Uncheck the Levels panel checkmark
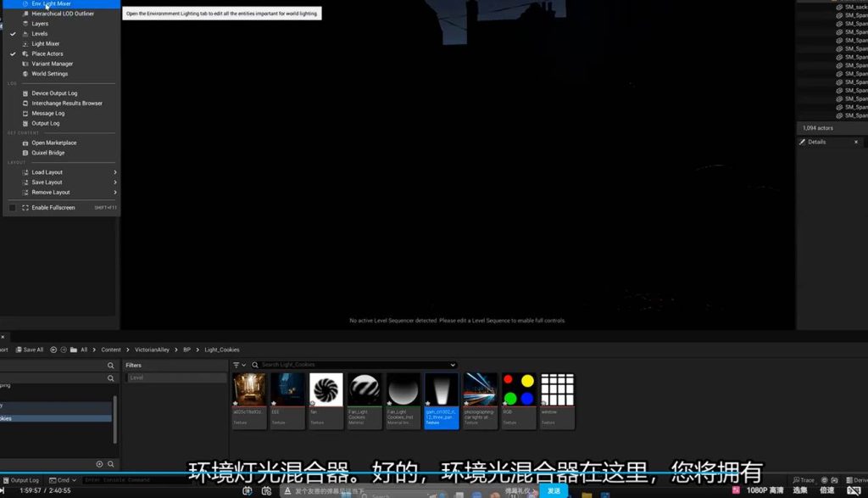 coord(13,34)
